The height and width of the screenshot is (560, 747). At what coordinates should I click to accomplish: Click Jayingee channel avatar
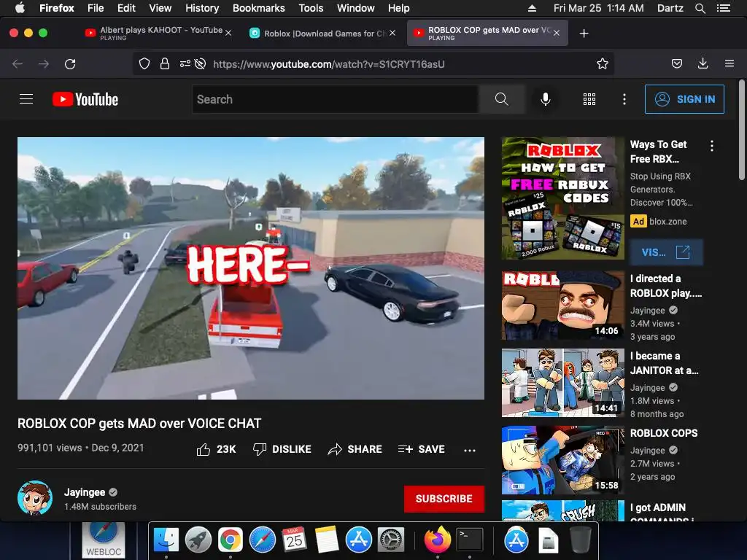[x=35, y=498]
